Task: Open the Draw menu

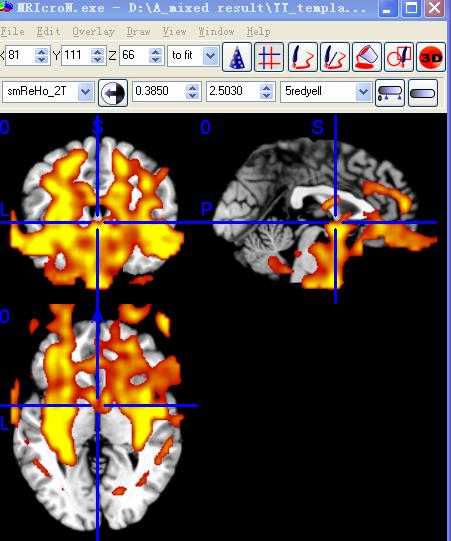Action: pos(138,32)
